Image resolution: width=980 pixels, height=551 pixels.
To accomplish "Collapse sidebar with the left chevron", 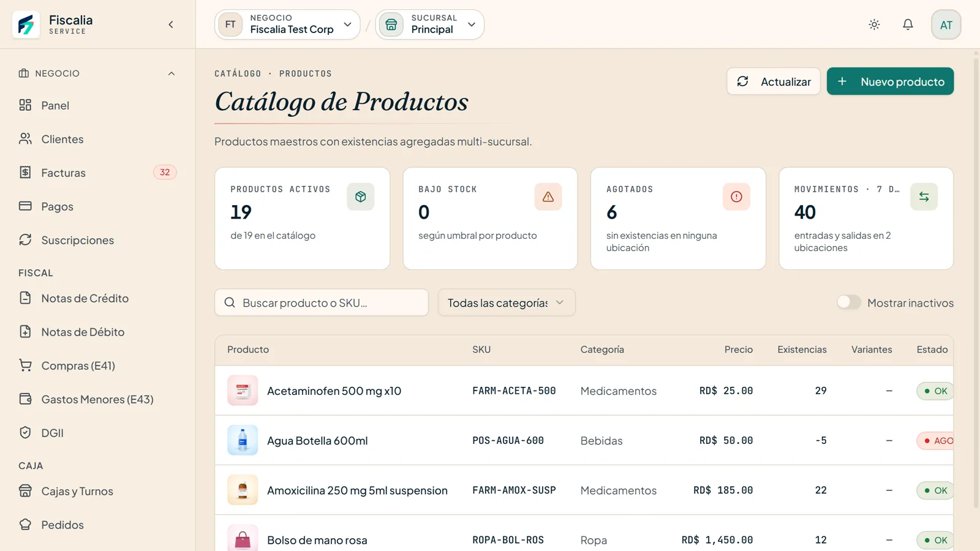I will [x=171, y=24].
